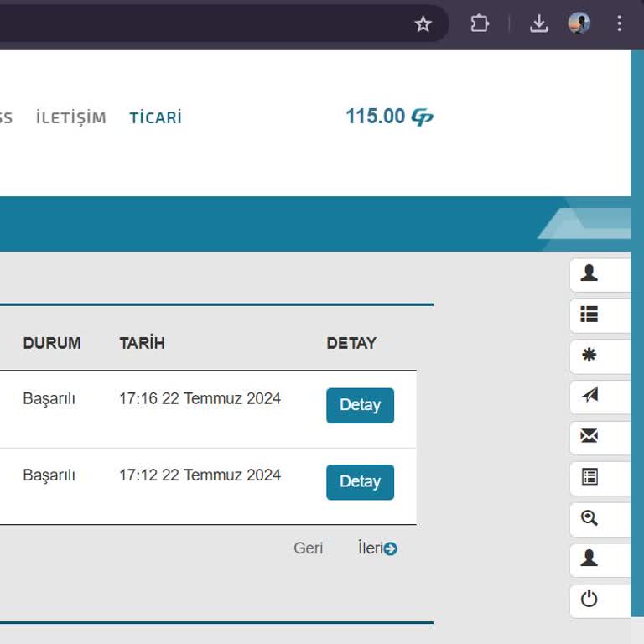Open the browser downloads icon
Screen dimensions: 644x644
539,23
